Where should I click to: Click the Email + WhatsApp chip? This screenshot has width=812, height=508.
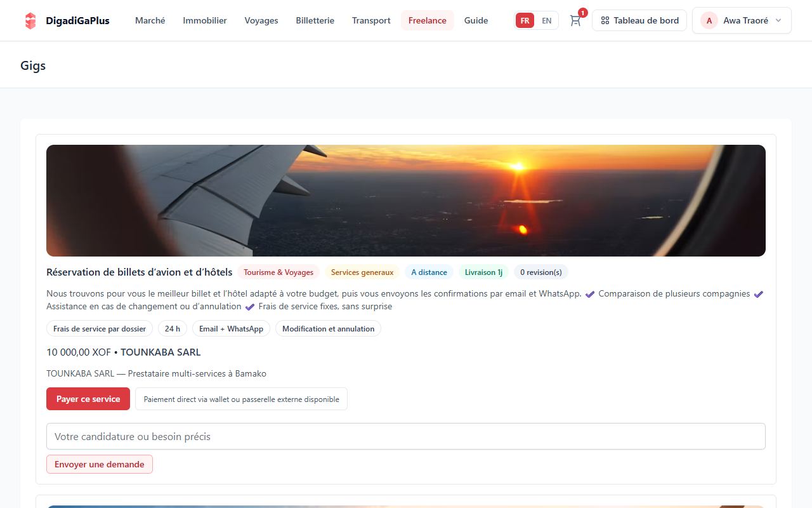[231, 328]
